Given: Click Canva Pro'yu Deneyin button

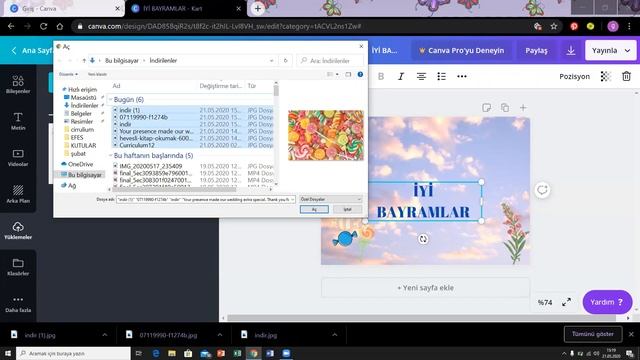Looking at the screenshot, I should pos(461,51).
